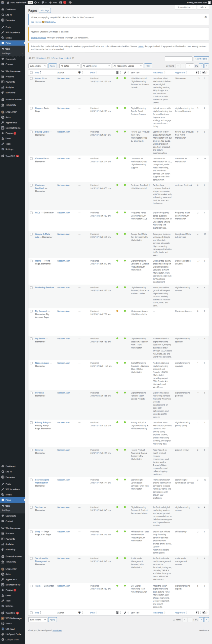This screenshot has height=644, width=212.
Task: Click the Add Page button
Action: [45, 11]
